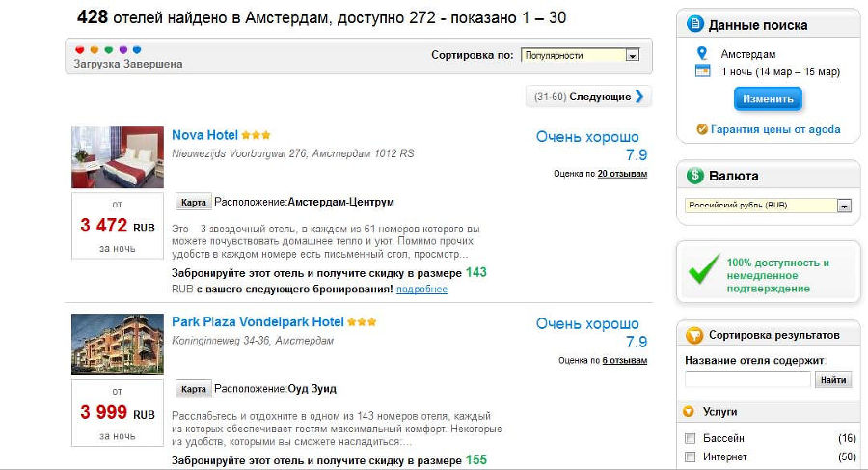Click the green dollar icon in Валюта header

(x=694, y=177)
